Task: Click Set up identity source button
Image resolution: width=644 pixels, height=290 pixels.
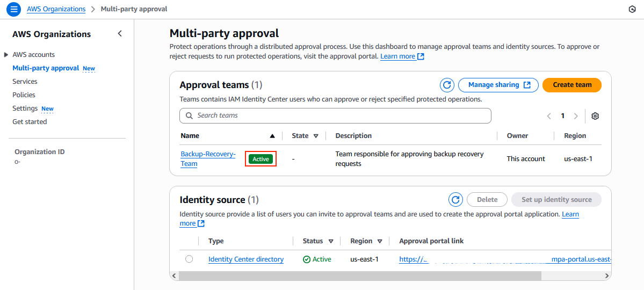Action: (556, 200)
